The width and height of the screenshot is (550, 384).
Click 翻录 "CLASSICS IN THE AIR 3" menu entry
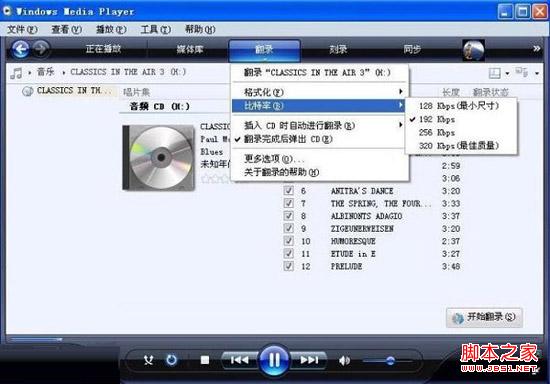(319, 73)
